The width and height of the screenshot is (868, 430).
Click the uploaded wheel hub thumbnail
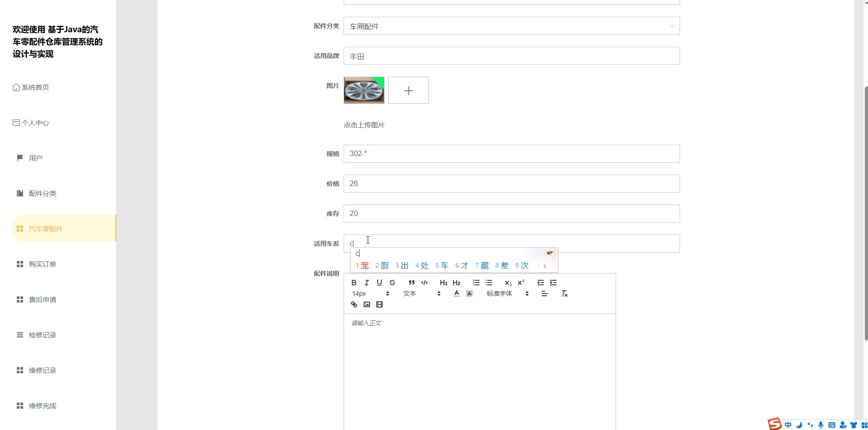pos(364,90)
